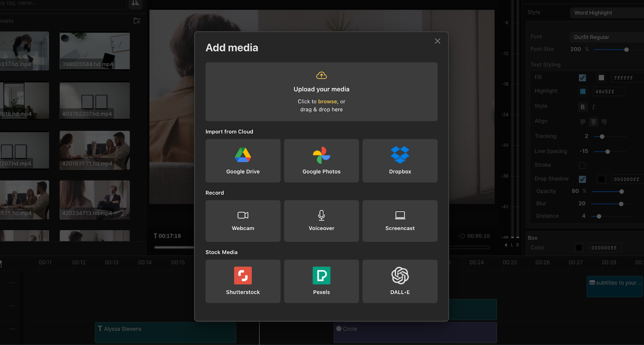Edit the Highlight hex value 48c5ff
This screenshot has height=345, width=644.
609,91
